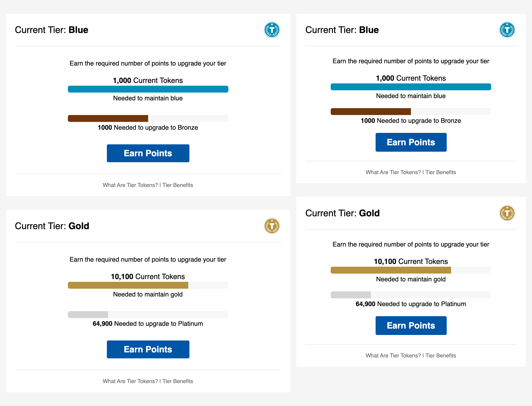Open 'What Are Tier Tokens?' in right Blue card
This screenshot has width=532, height=406.
click(393, 172)
